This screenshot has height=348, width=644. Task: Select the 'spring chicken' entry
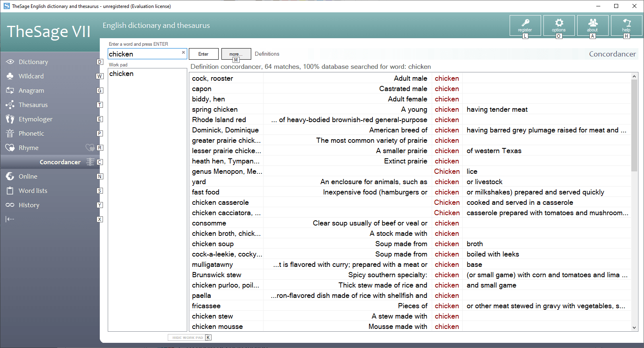click(x=215, y=109)
